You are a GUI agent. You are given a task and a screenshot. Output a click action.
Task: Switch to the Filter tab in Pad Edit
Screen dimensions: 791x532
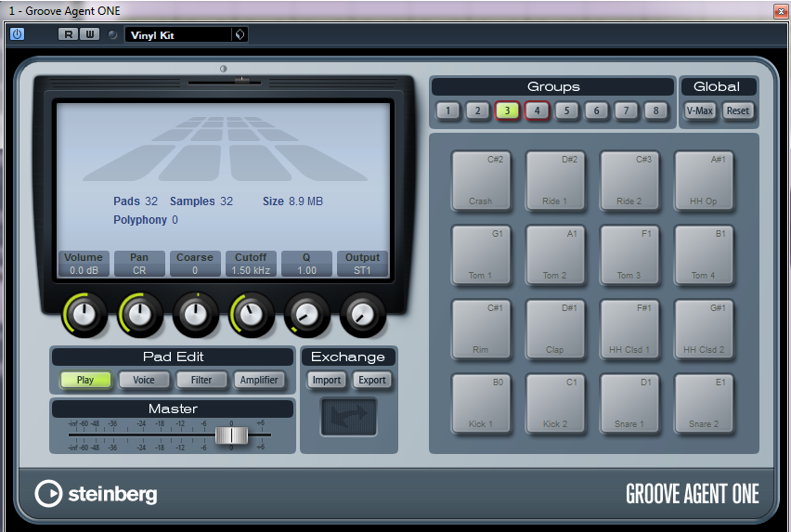point(201,380)
